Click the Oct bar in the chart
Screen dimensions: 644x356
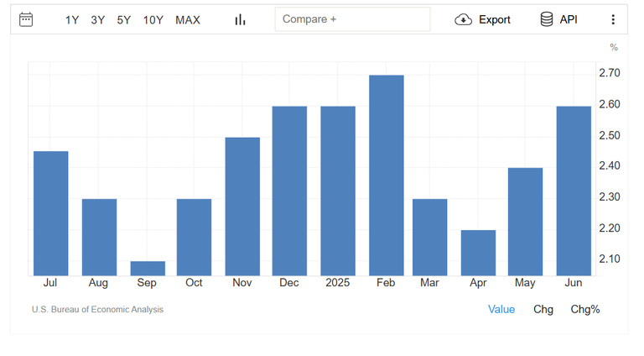click(x=195, y=238)
